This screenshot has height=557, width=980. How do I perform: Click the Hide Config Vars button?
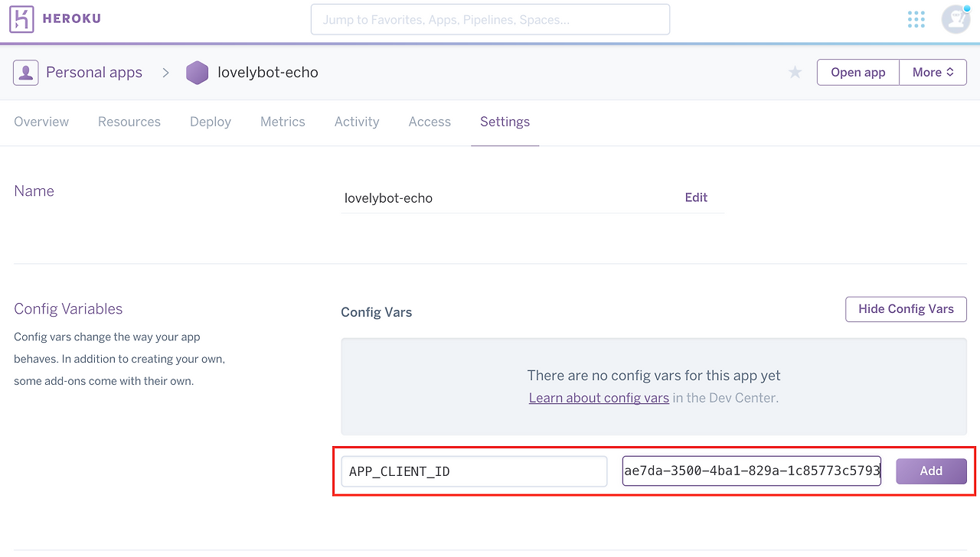point(906,309)
